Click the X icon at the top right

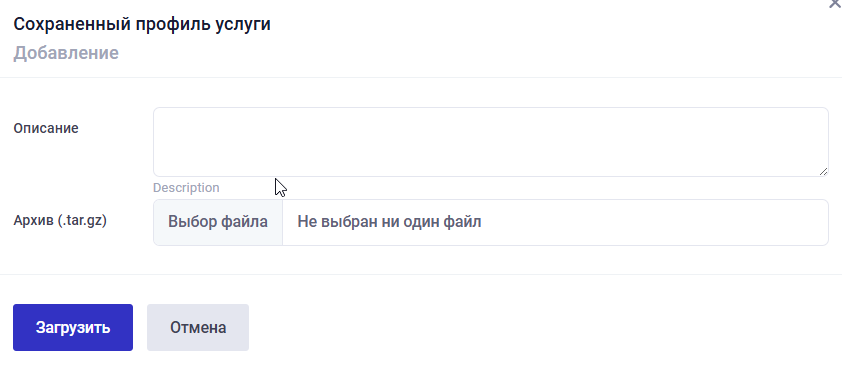836,3
